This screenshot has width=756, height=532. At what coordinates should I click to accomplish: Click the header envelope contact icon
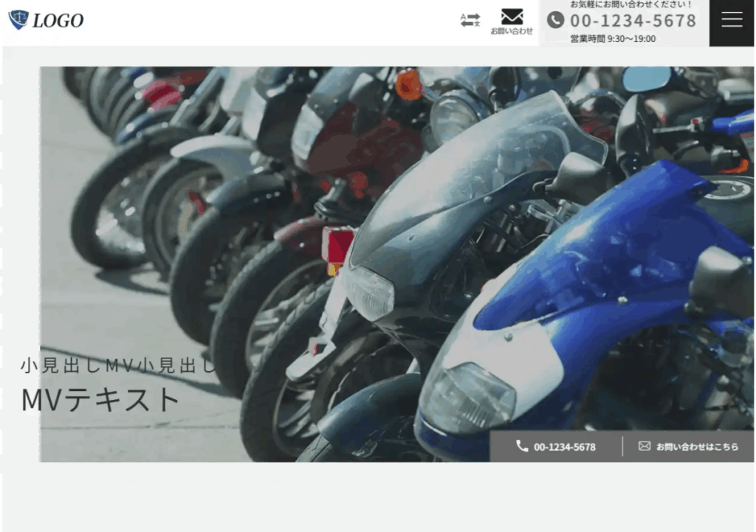point(512,16)
